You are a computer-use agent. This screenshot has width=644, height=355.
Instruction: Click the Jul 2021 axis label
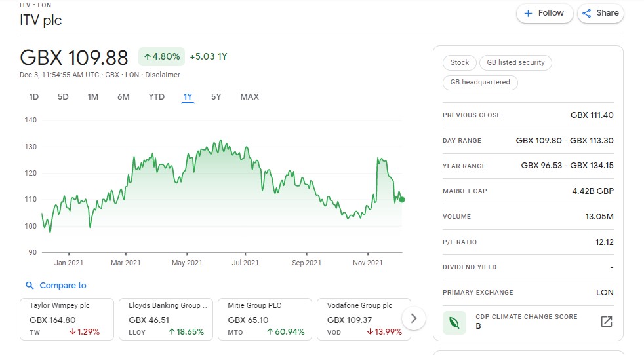[245, 263]
